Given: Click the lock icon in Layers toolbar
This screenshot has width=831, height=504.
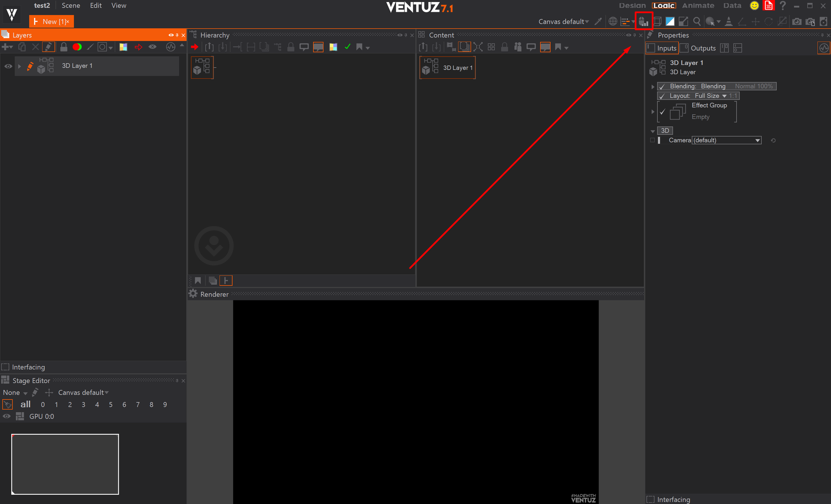Looking at the screenshot, I should coord(64,47).
